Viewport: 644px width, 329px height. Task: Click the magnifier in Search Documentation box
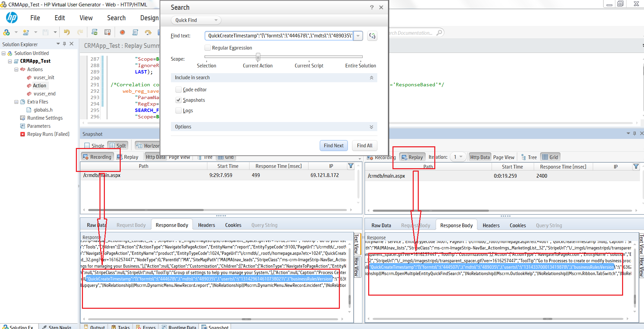point(439,33)
